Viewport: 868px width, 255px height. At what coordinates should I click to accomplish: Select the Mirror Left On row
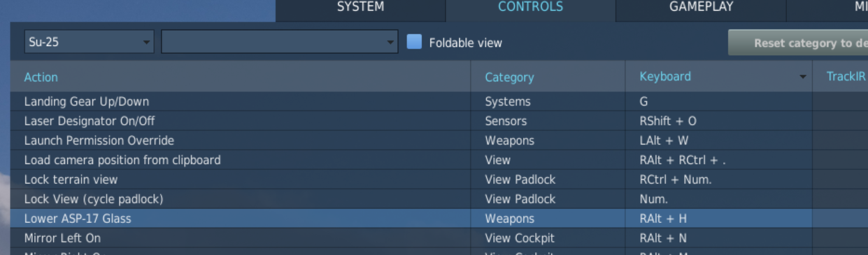click(439, 238)
